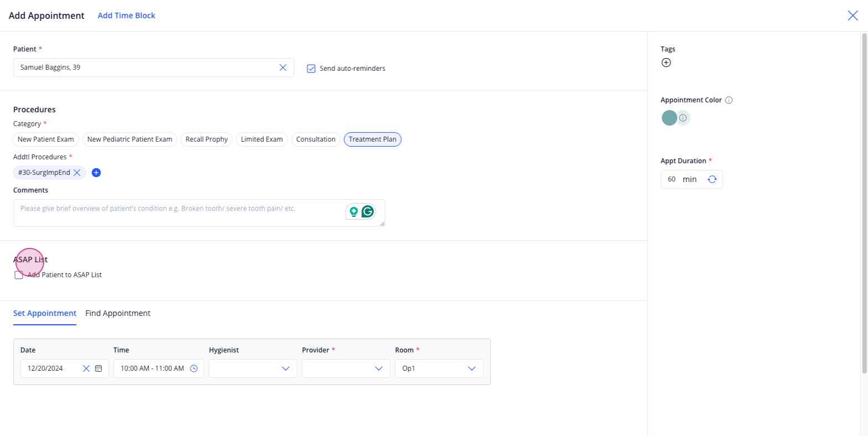The image size is (868, 436).
Task: Deselect the Treatment Plan category
Action: [373, 139]
